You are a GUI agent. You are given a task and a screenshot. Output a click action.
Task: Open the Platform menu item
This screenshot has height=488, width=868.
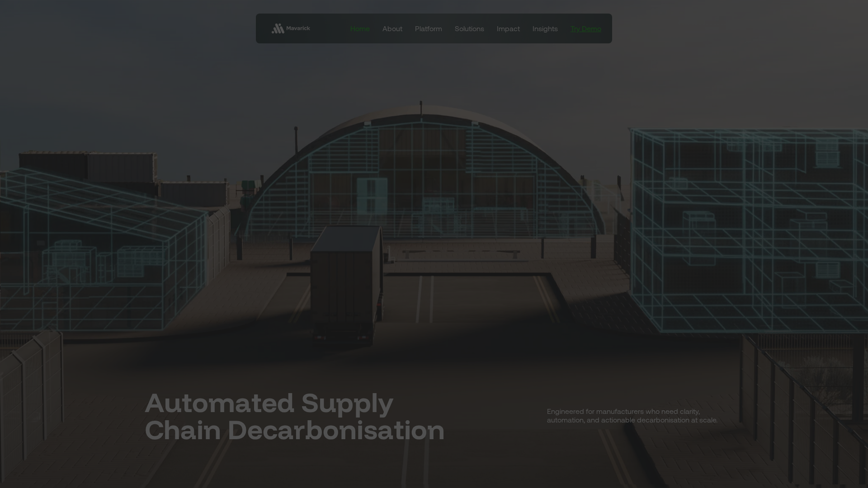[428, 29]
